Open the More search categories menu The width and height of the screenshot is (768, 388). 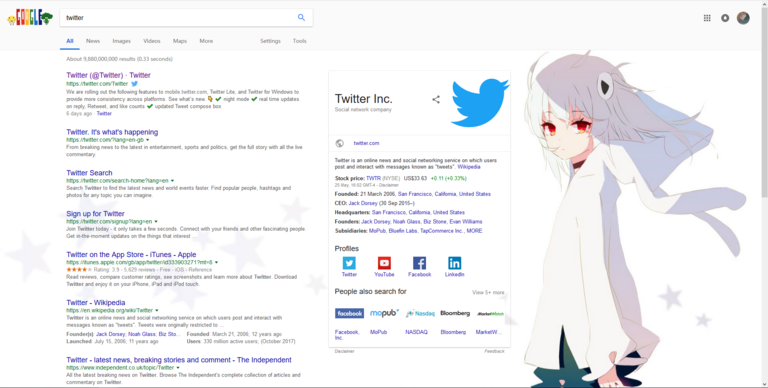pos(206,41)
